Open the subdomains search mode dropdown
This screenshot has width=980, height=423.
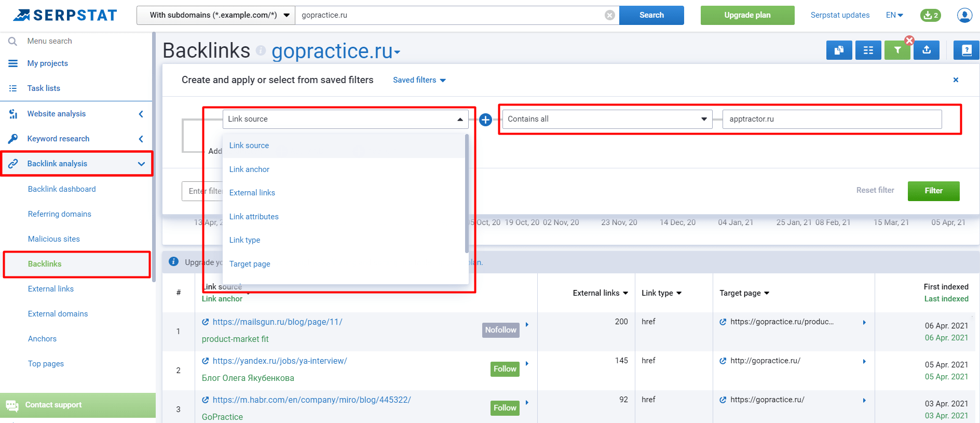(216, 15)
